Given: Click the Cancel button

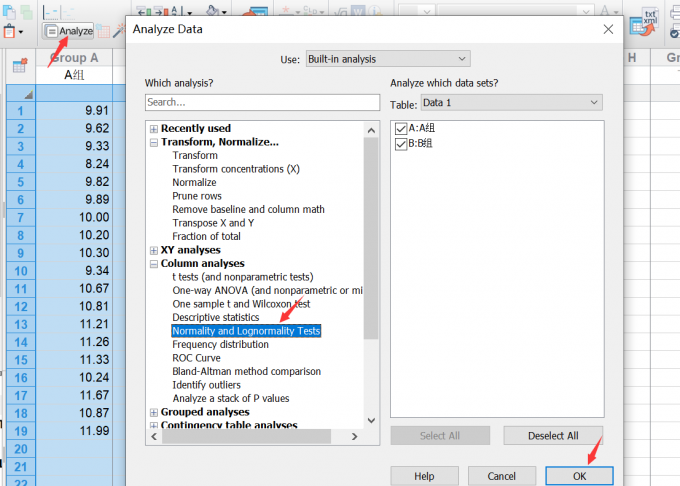Looking at the screenshot, I should pos(501,476).
